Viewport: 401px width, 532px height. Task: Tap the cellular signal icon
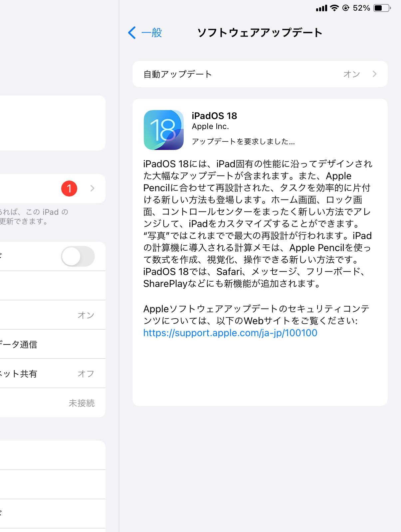coord(321,8)
